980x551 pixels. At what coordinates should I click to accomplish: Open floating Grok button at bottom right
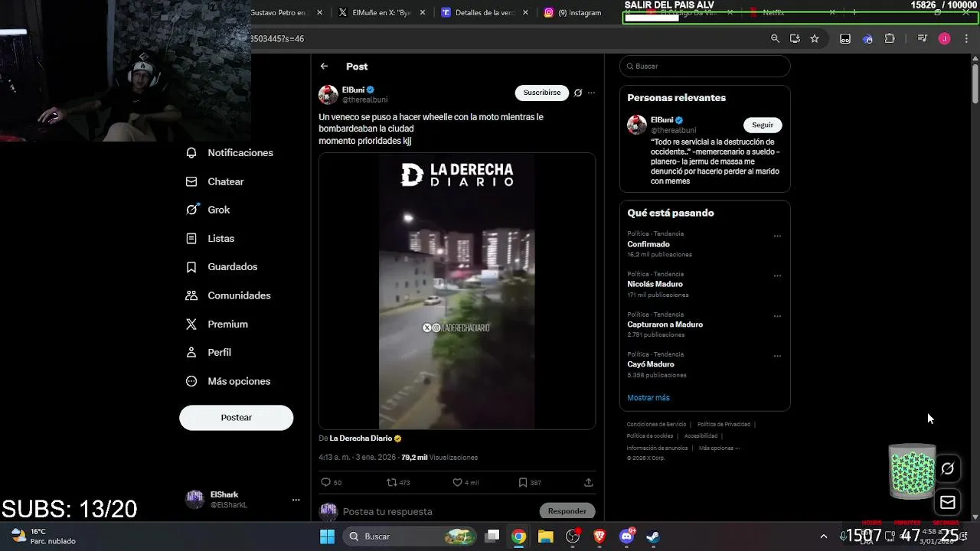pos(948,468)
